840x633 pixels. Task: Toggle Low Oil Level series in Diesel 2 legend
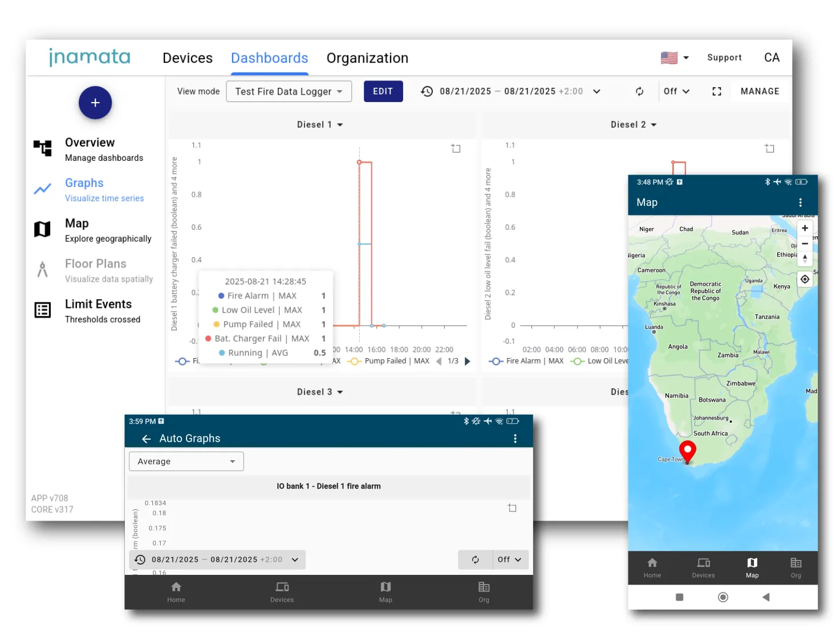(600, 361)
